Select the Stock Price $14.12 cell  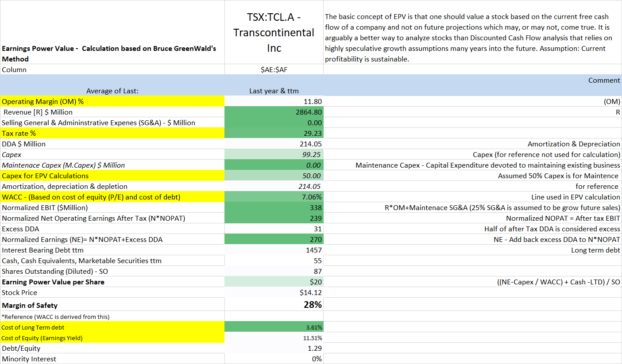click(x=274, y=292)
